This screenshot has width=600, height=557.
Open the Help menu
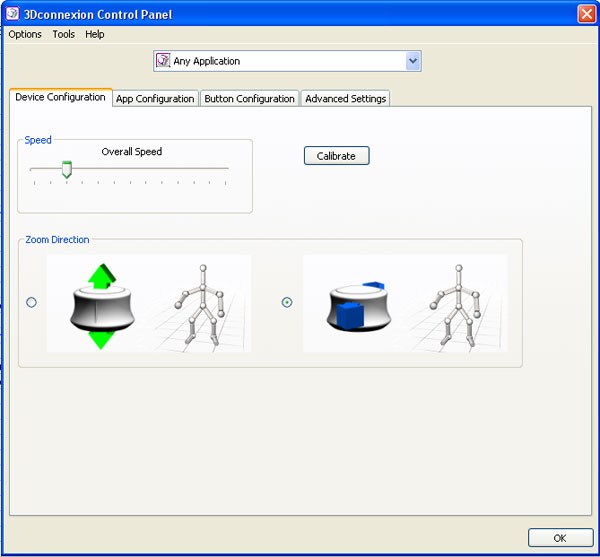tap(95, 34)
